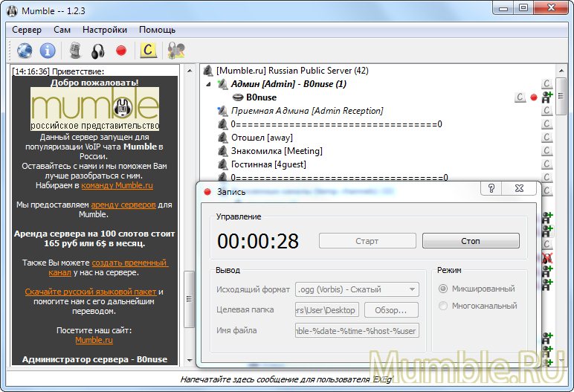Image resolution: width=574 pixels, height=392 pixels.
Task: Select the Микшированный radio button
Action: point(444,289)
